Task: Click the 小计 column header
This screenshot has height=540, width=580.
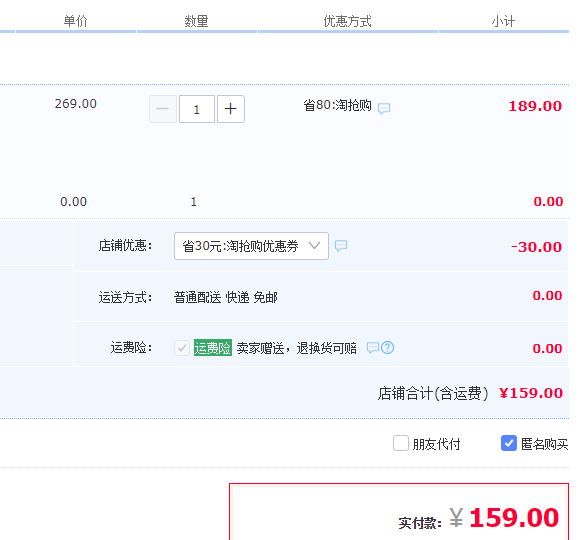Action: pyautogui.click(x=503, y=21)
